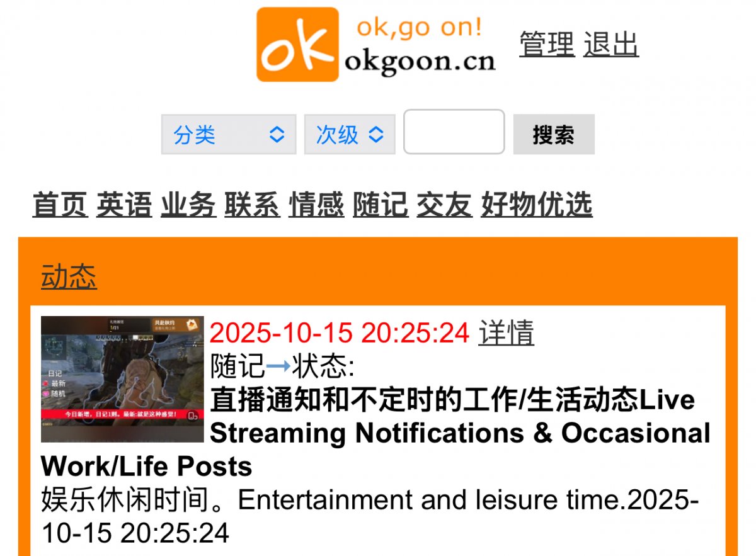756x556 pixels.
Task: Open the 交友 navigation item
Action: pyautogui.click(x=444, y=205)
